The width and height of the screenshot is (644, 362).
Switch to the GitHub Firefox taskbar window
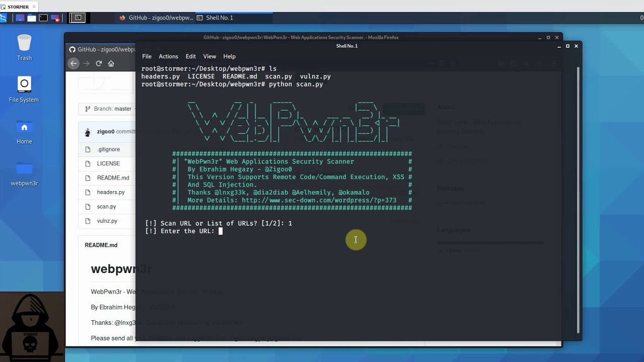point(156,18)
